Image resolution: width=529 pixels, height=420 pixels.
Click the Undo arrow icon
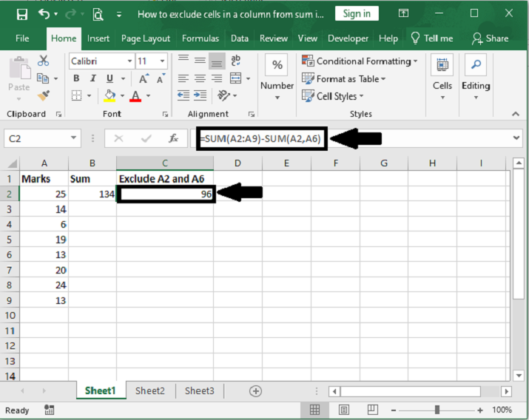(x=44, y=14)
